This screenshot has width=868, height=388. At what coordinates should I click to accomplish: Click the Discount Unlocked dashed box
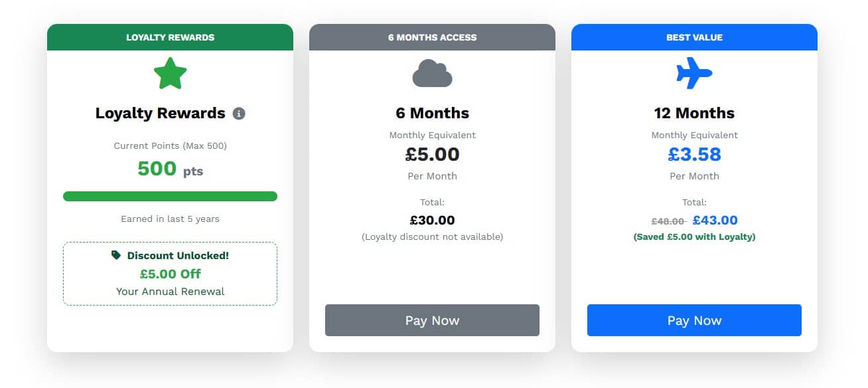point(170,274)
